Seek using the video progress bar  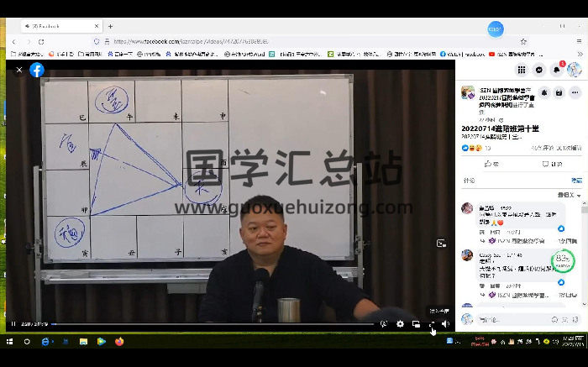coord(213,324)
